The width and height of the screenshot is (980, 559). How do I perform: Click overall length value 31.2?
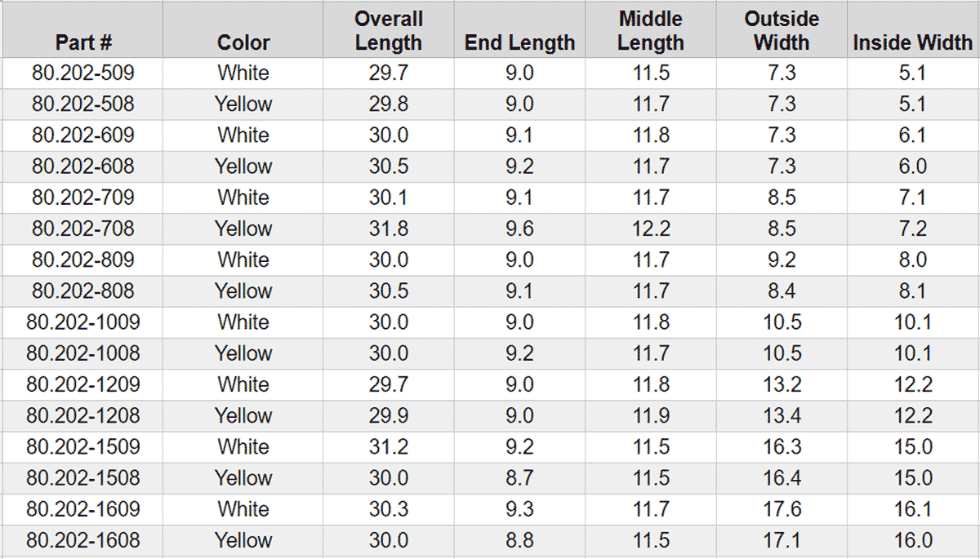click(x=389, y=447)
